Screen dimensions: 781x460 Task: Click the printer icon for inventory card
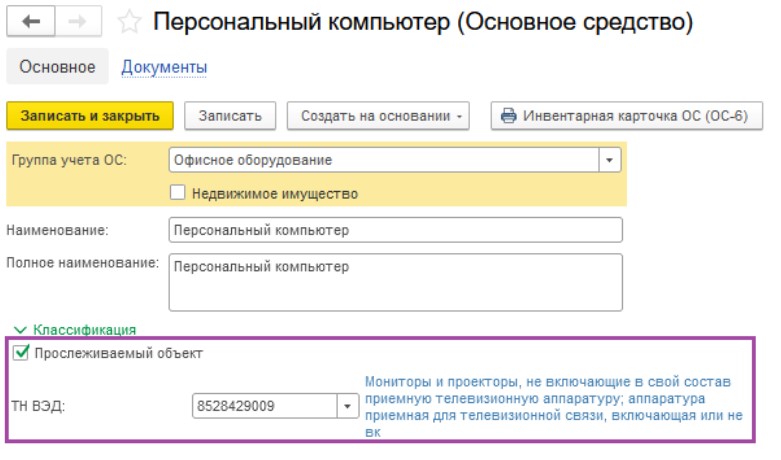509,116
